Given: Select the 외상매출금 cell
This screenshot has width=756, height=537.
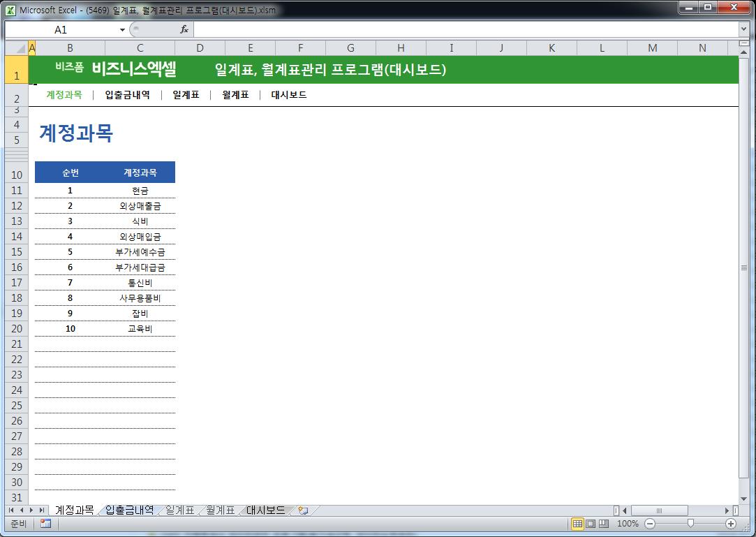Looking at the screenshot, I should (140, 206).
